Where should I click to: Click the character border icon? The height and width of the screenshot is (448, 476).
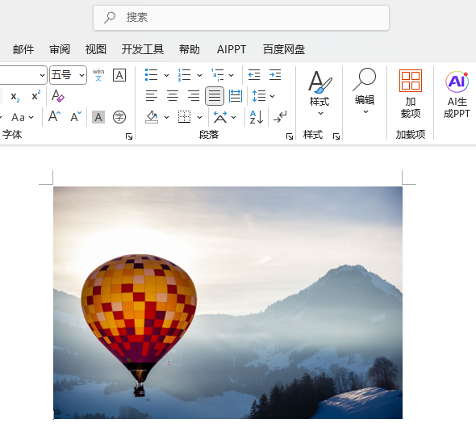pyautogui.click(x=119, y=75)
